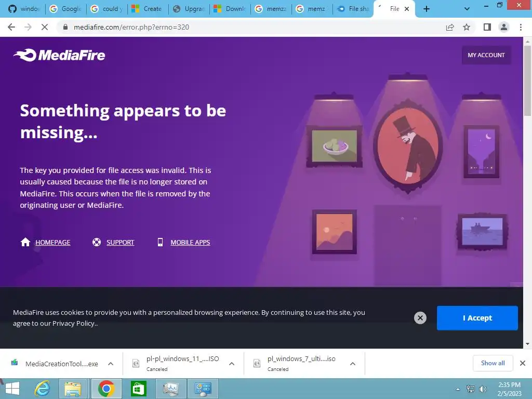The image size is (532, 399).
Task: Click the MediaFire logo
Action: 59,55
